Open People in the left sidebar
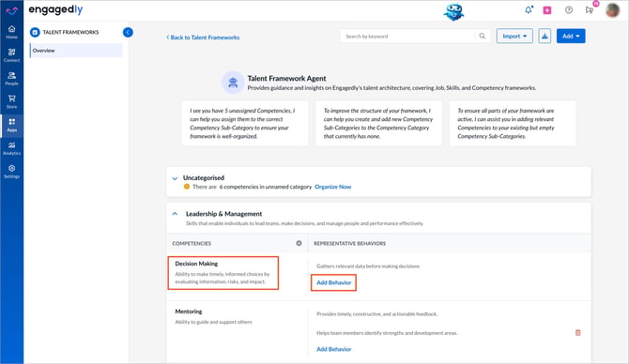 pos(11,79)
